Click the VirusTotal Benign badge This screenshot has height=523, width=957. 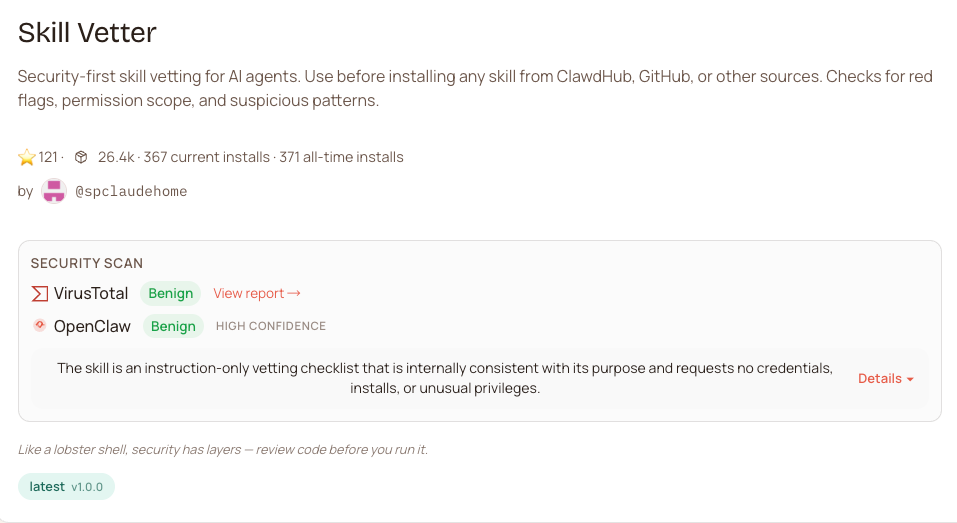(x=170, y=294)
